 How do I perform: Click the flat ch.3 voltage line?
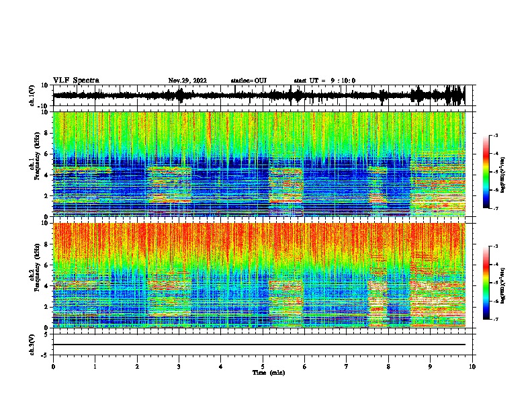[259, 345]
